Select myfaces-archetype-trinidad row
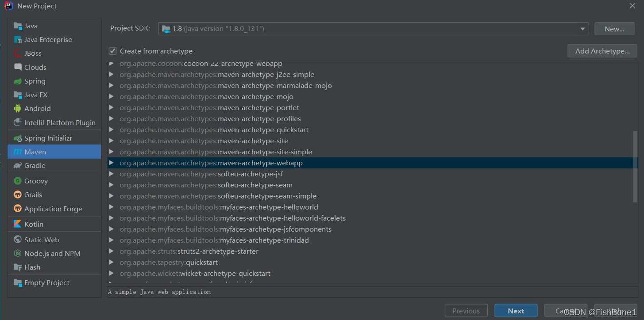644x320 pixels. [373, 240]
